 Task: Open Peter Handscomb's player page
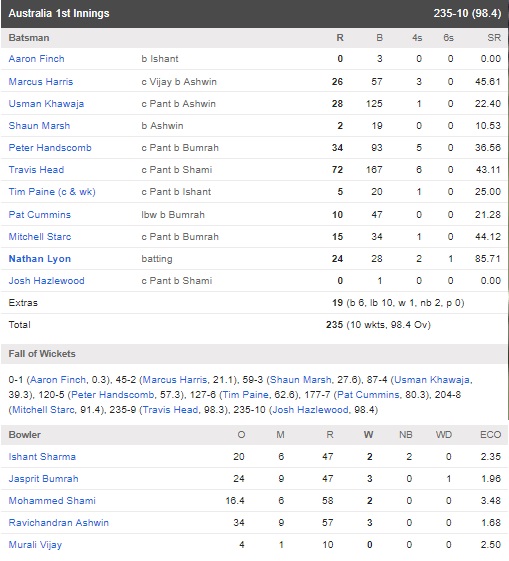coord(50,148)
